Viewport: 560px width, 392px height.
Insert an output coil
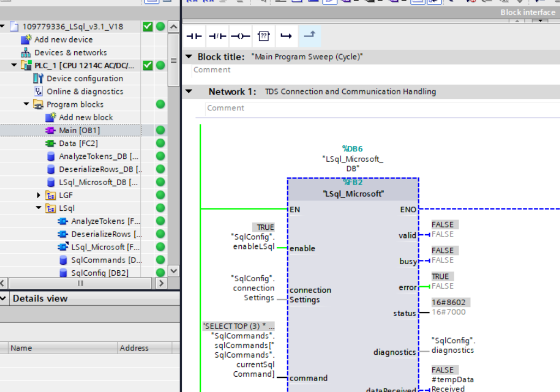240,37
